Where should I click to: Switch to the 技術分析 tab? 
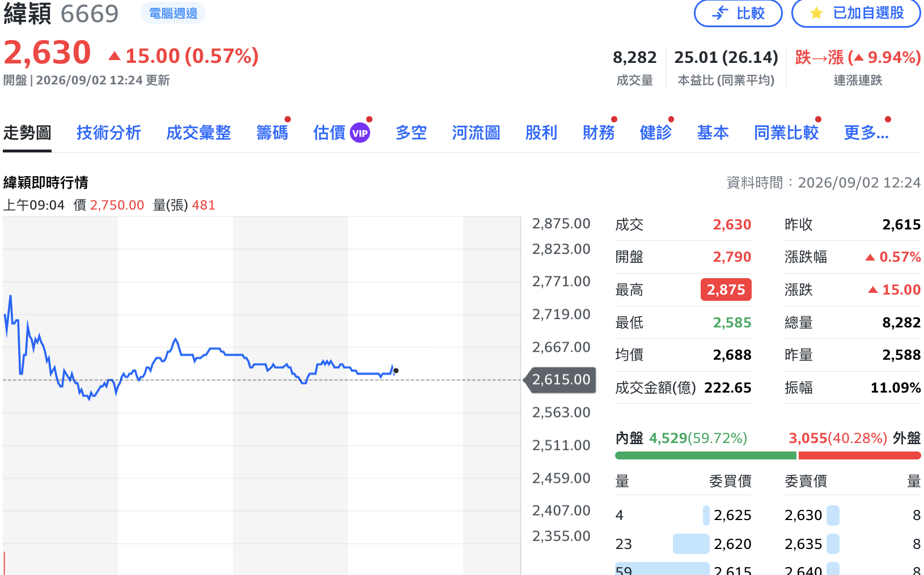[109, 133]
